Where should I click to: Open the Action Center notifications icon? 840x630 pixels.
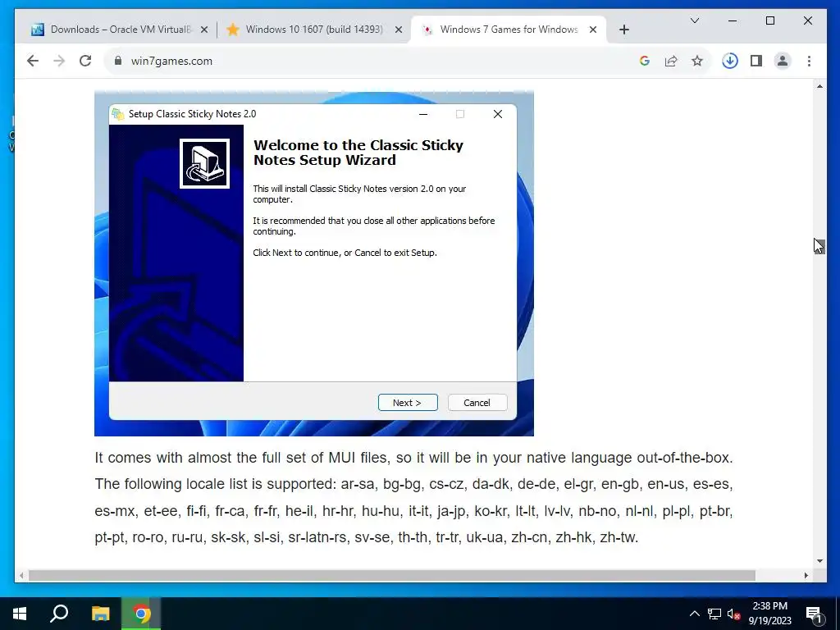click(x=814, y=614)
